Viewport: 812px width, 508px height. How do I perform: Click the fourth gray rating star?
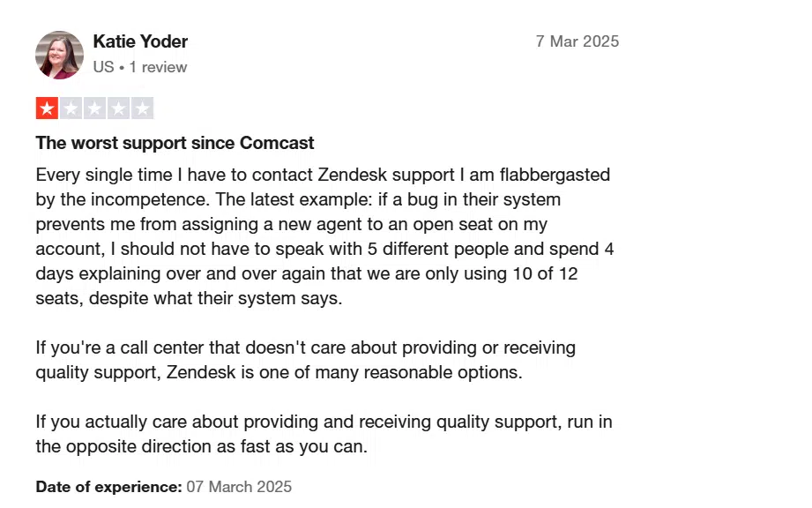(x=118, y=108)
